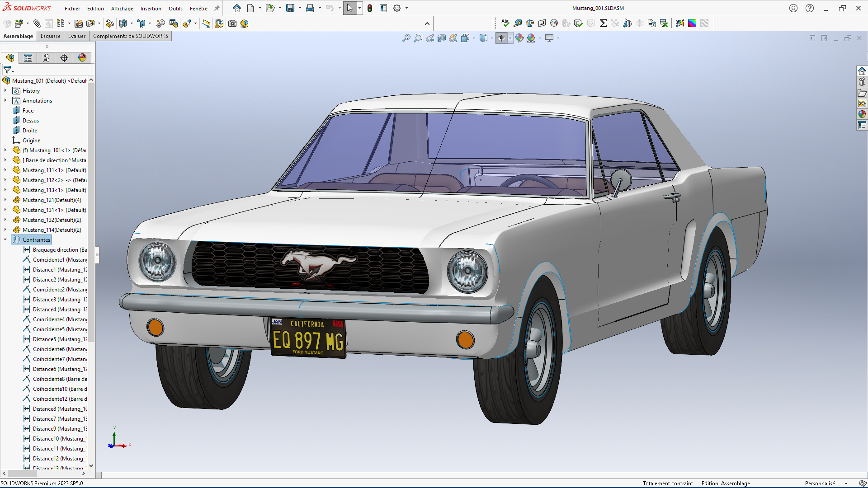Image resolution: width=868 pixels, height=488 pixels.
Task: Toggle the Hide/Show Items eye icon
Action: 501,38
